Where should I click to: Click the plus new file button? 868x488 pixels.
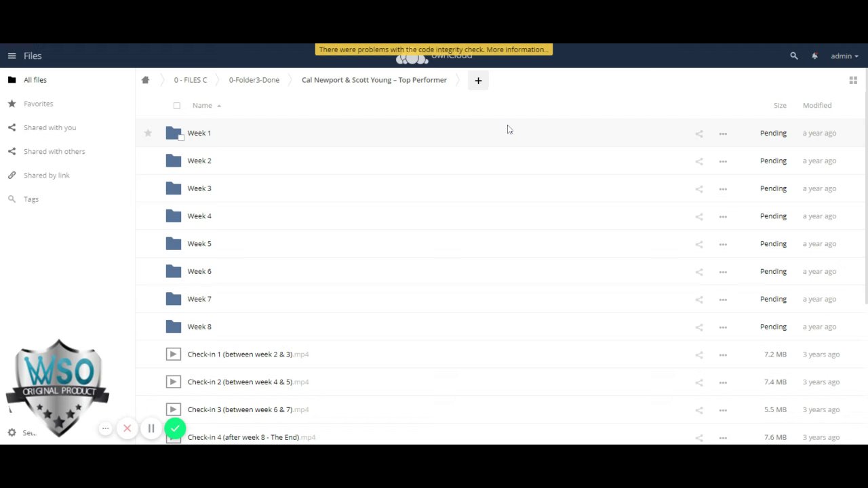478,81
